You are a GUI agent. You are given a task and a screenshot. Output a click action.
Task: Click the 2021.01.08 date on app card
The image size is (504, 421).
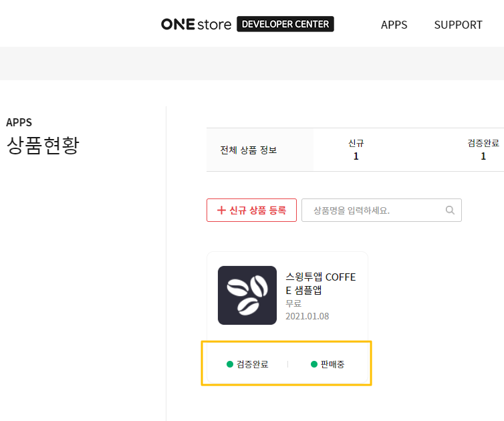pyautogui.click(x=307, y=316)
